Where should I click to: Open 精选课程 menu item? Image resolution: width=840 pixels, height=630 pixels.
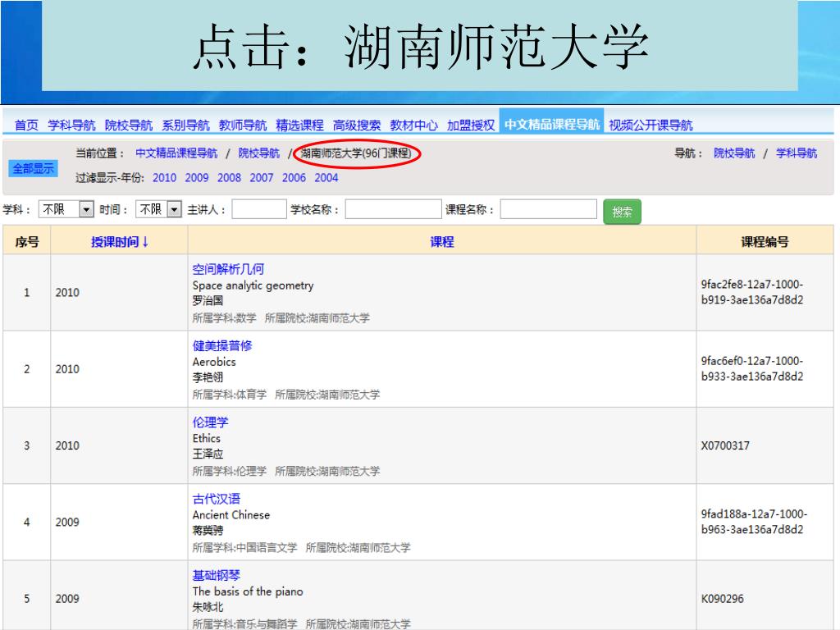click(x=299, y=125)
